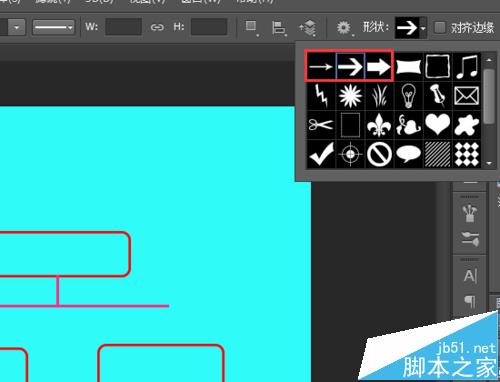
Task: Open the path alignment menu
Action: (x=279, y=28)
